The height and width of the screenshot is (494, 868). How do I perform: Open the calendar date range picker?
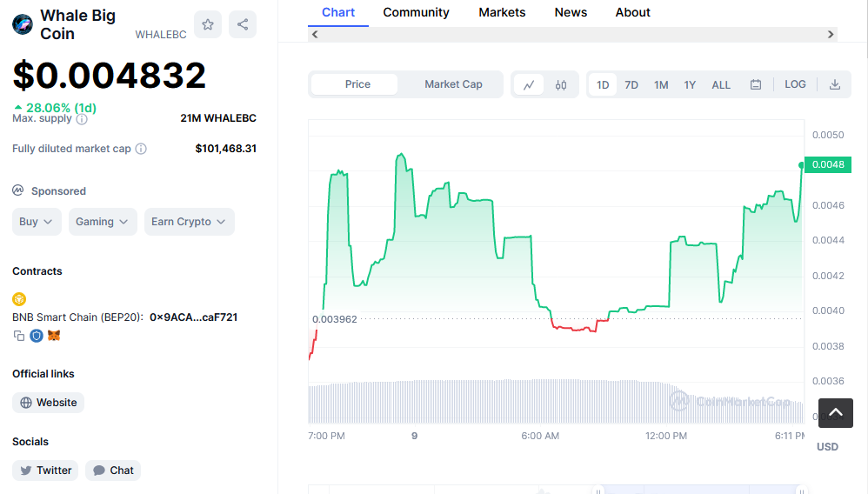click(756, 84)
